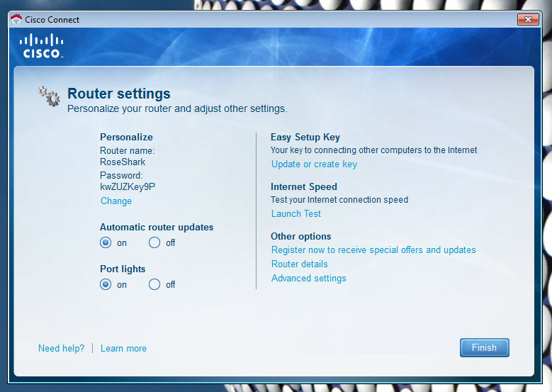The height and width of the screenshot is (392, 552).
Task: Click the Need help? link
Action: 61,348
